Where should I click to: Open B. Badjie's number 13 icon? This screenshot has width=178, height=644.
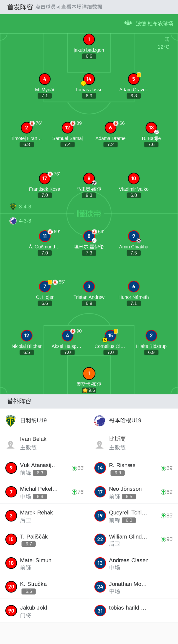151,128
